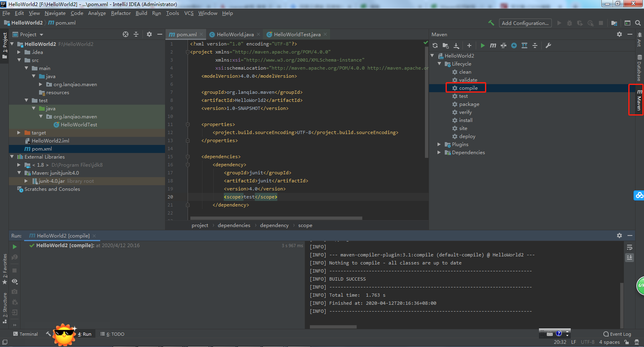Toggle scroll to end in Run console
Image resolution: width=644 pixels, height=347 pixels.
[630, 257]
